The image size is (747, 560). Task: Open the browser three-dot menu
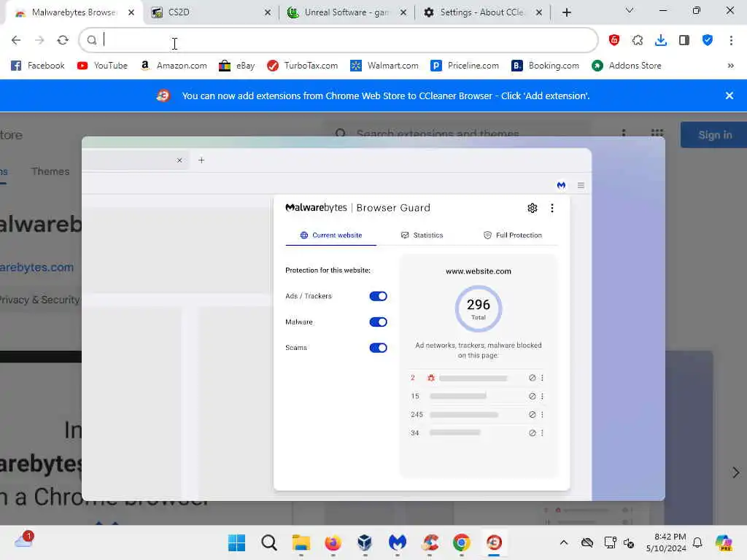point(731,40)
